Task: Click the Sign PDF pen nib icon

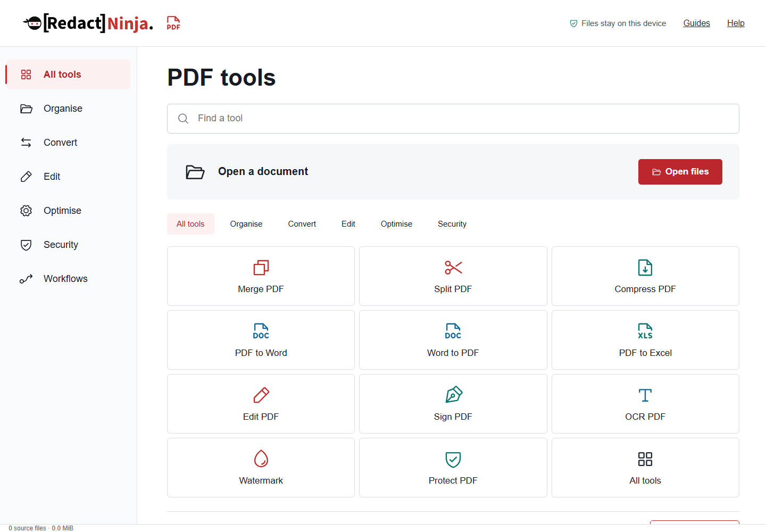Action: pos(453,395)
